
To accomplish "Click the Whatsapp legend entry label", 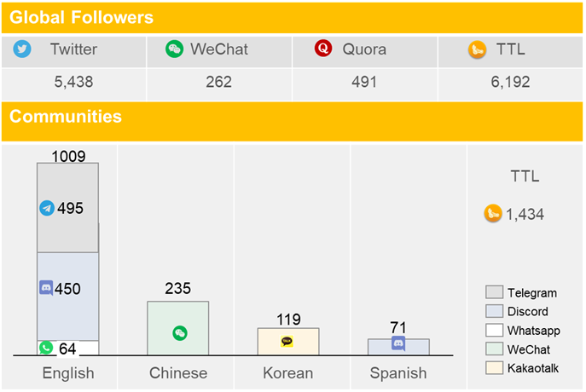I will (x=534, y=331).
